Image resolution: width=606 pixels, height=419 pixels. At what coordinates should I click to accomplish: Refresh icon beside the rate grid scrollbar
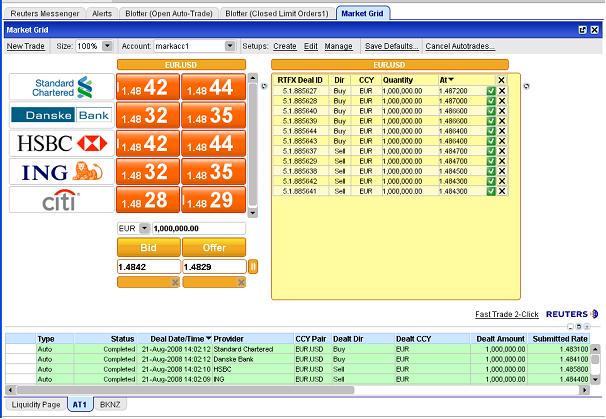[264, 86]
